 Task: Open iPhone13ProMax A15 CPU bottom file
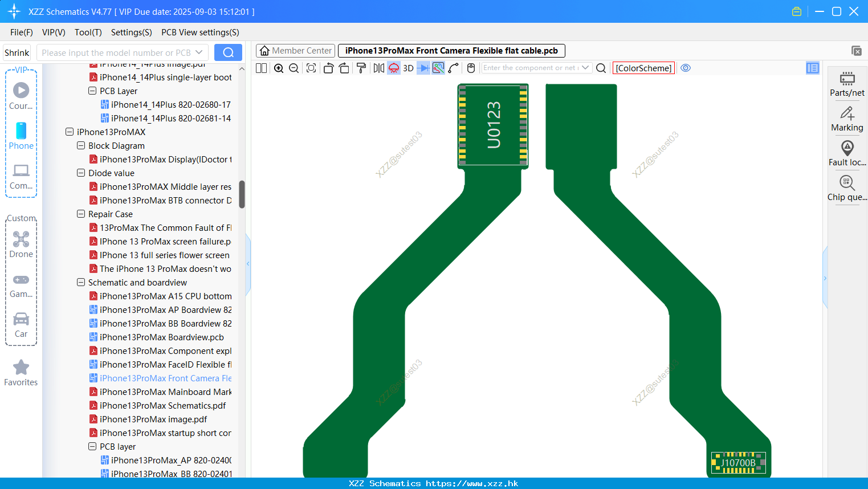click(160, 296)
